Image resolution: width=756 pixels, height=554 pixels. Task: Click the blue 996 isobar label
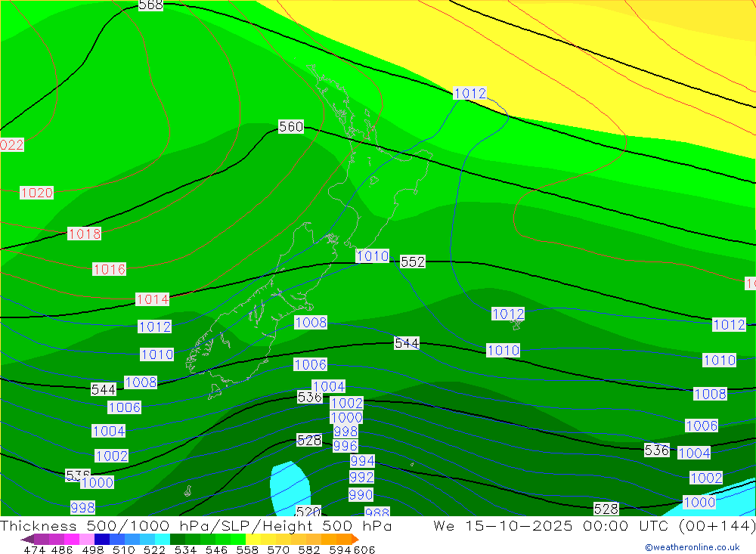pyautogui.click(x=345, y=446)
